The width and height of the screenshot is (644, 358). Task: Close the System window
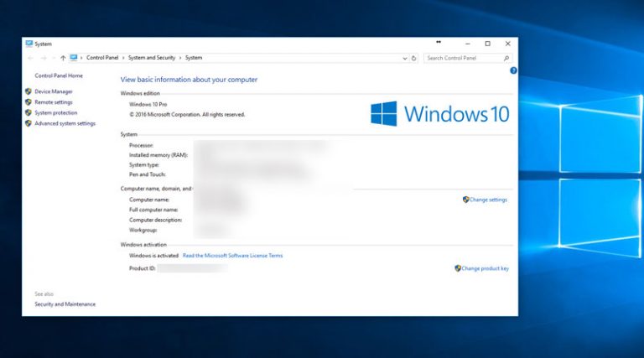pos(507,44)
